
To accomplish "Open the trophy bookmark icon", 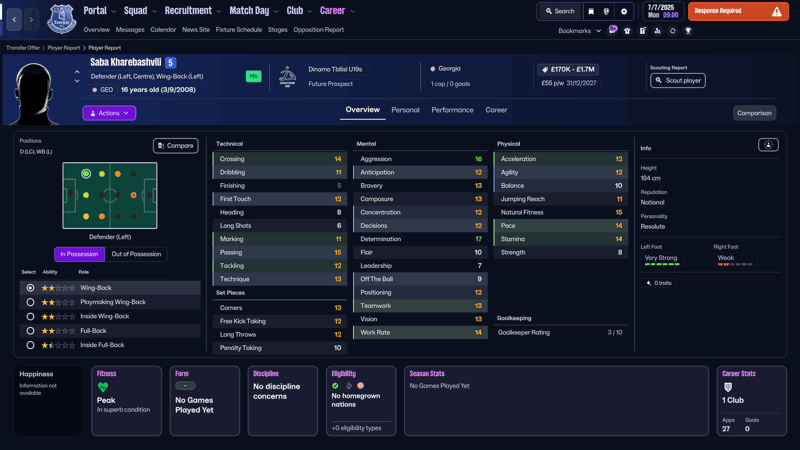I will [688, 31].
